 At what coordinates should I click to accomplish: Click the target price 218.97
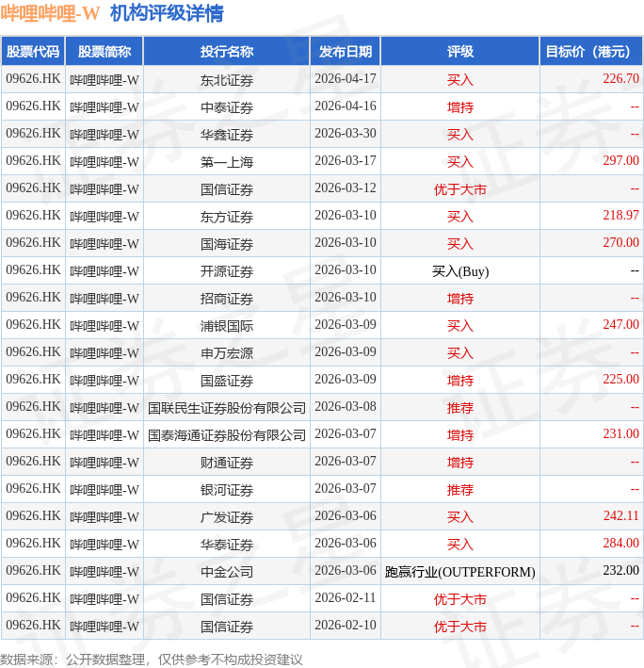pyautogui.click(x=620, y=215)
